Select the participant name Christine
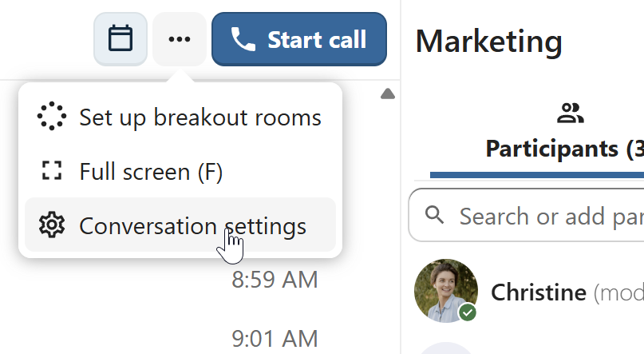Image resolution: width=644 pixels, height=354 pixels. tap(539, 292)
